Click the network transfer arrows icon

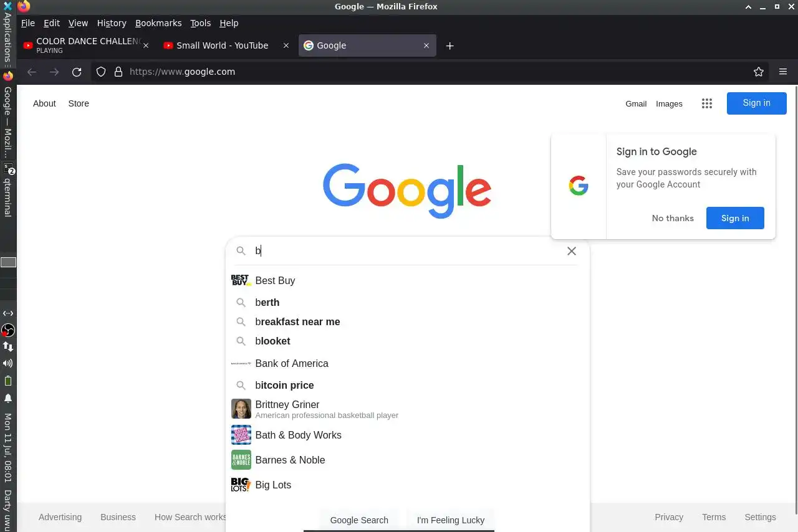pos(8,346)
